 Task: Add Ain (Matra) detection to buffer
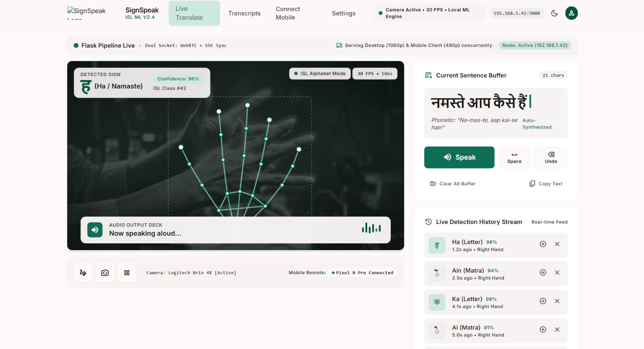click(543, 273)
